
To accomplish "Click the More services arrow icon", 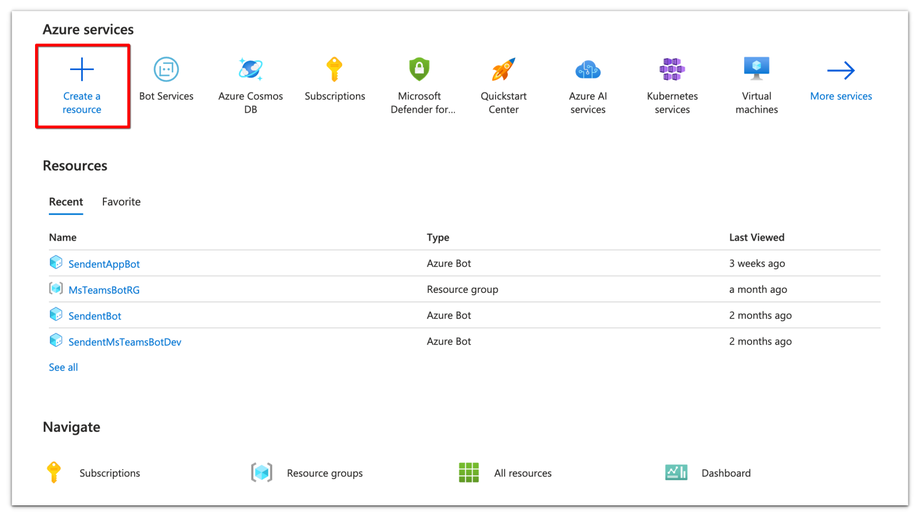I will (841, 70).
